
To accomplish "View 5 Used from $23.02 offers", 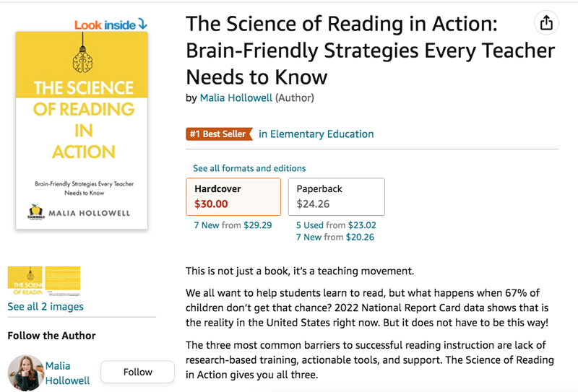I will (x=336, y=225).
